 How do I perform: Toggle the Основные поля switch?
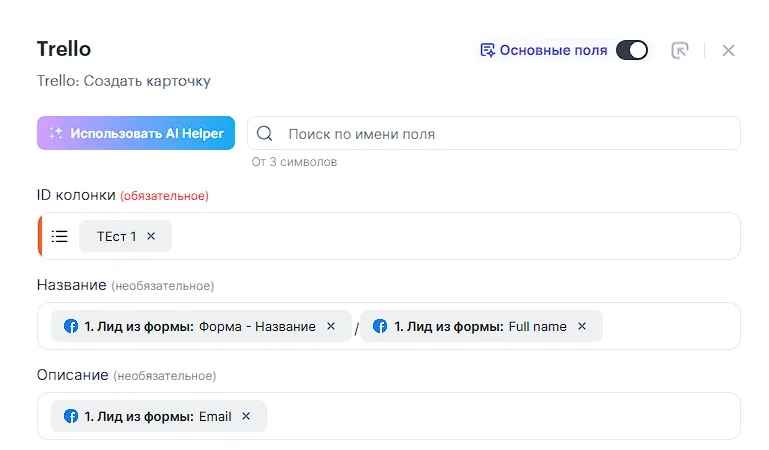point(631,50)
